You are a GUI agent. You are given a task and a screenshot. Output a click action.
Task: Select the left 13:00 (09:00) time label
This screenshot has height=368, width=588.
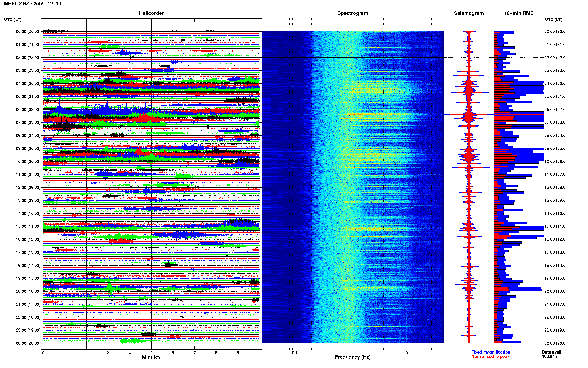tap(28, 200)
